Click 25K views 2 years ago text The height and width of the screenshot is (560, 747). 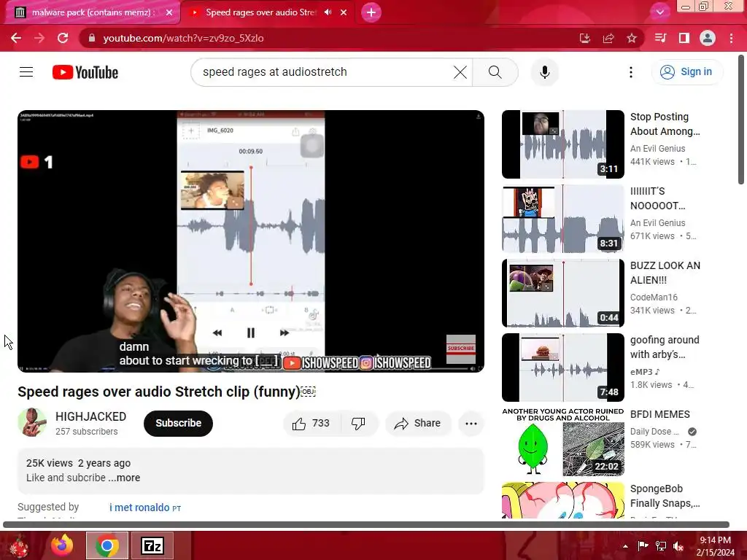(78, 463)
